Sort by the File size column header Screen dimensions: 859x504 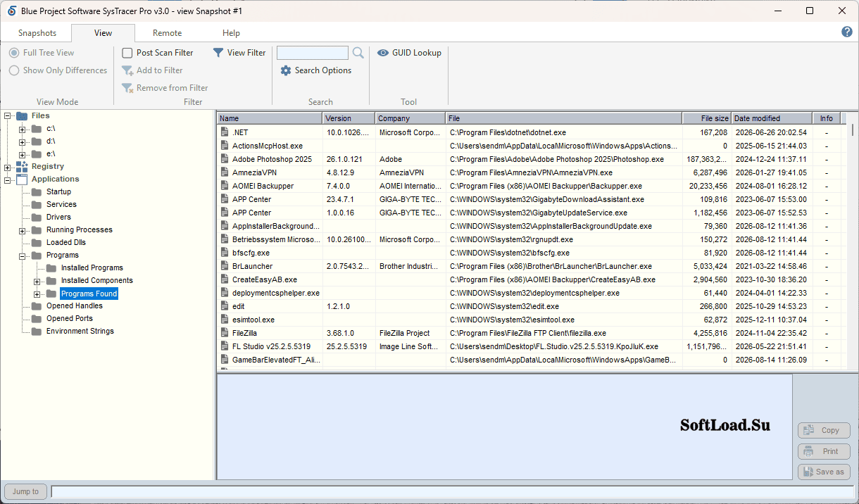(x=707, y=118)
